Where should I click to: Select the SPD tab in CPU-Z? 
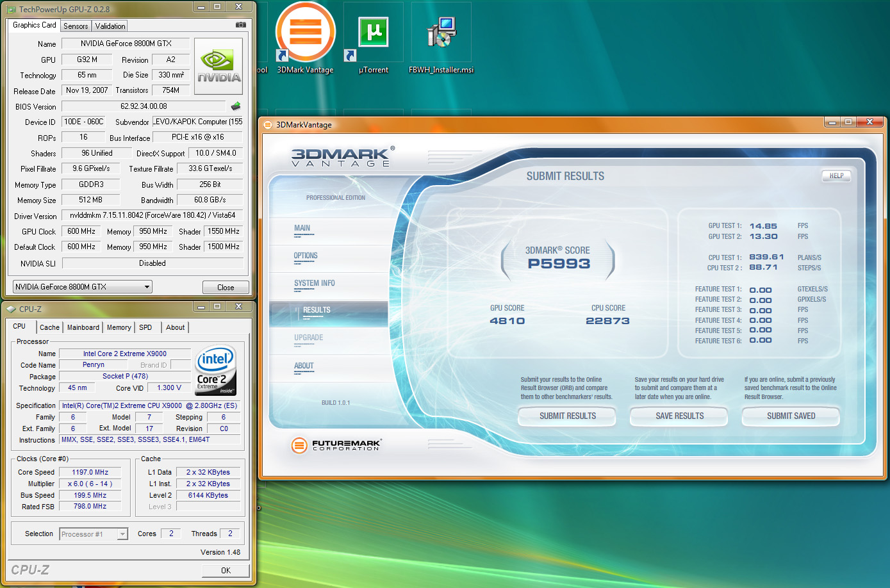(x=145, y=327)
